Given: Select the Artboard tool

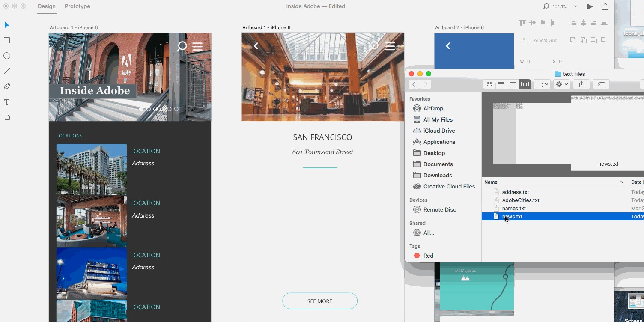Looking at the screenshot, I should (x=7, y=117).
